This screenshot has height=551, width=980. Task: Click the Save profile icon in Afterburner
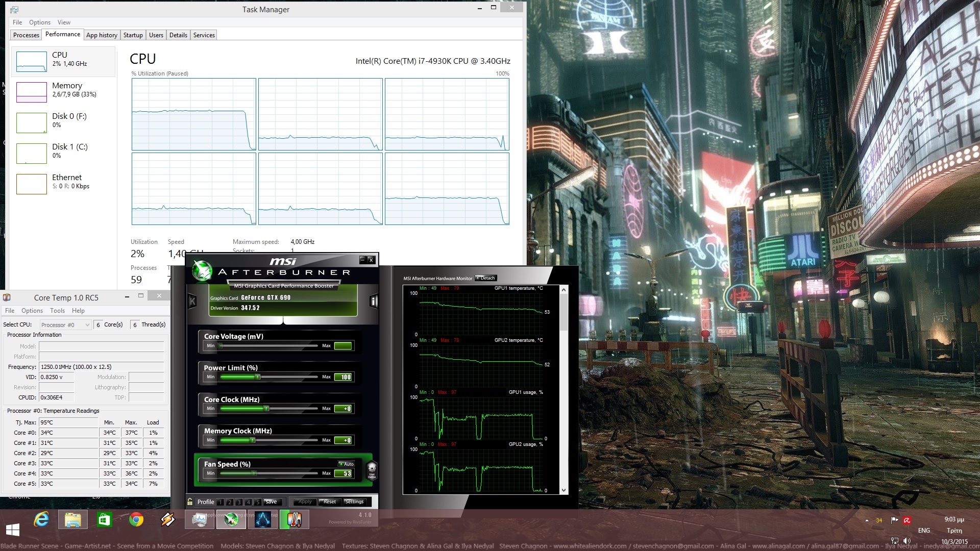coord(269,500)
